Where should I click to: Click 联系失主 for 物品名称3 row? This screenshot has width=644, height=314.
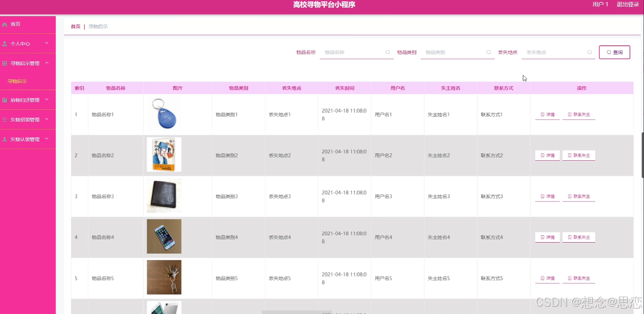coord(579,197)
